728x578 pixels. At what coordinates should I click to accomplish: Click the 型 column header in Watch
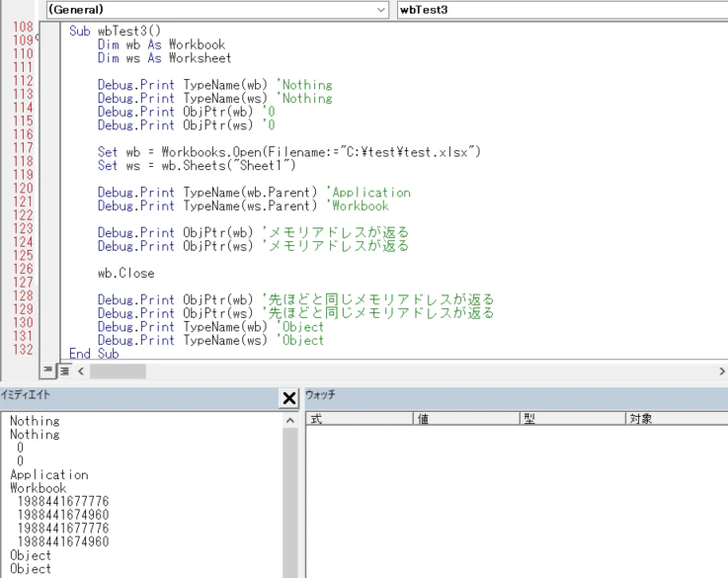click(x=572, y=419)
